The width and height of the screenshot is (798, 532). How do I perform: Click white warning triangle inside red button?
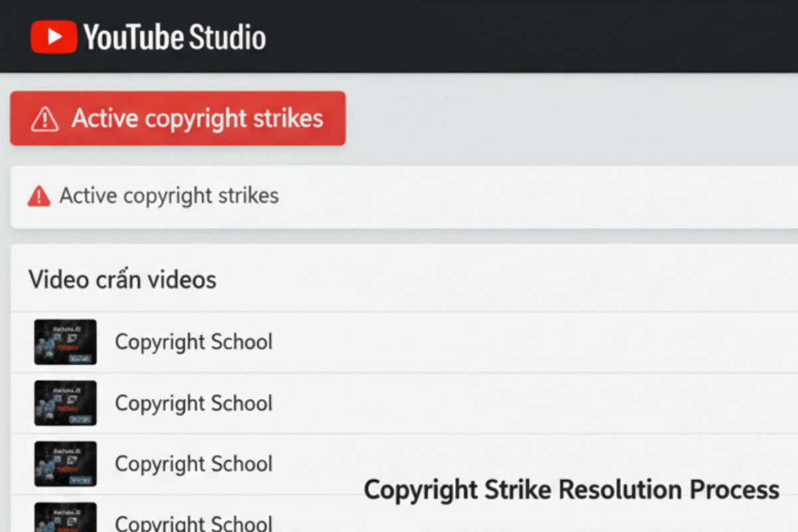45,120
